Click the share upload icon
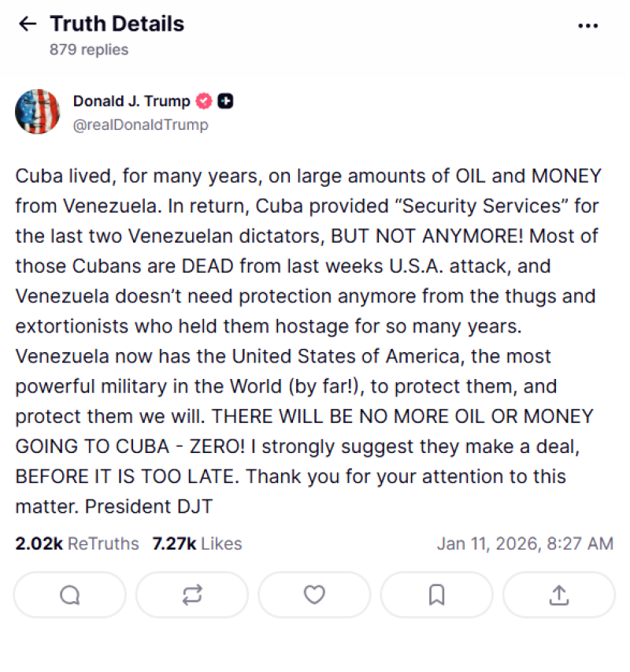Screen dimensions: 630x672 coord(558,595)
